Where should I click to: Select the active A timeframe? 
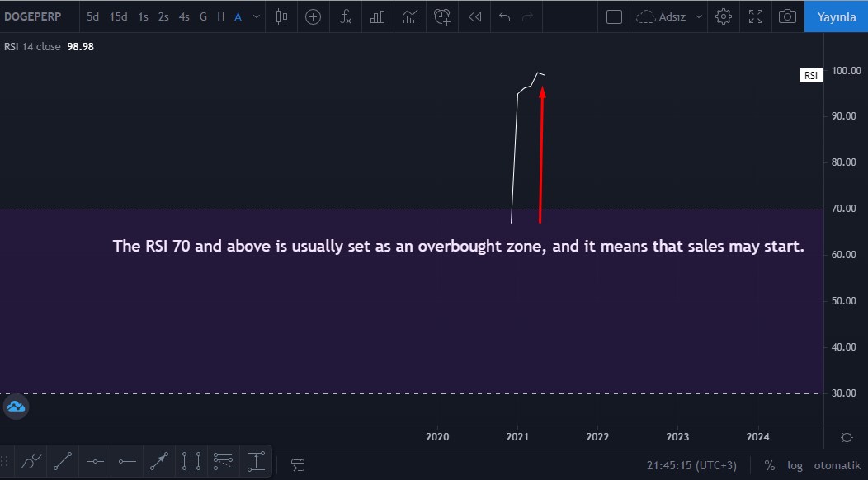point(238,16)
